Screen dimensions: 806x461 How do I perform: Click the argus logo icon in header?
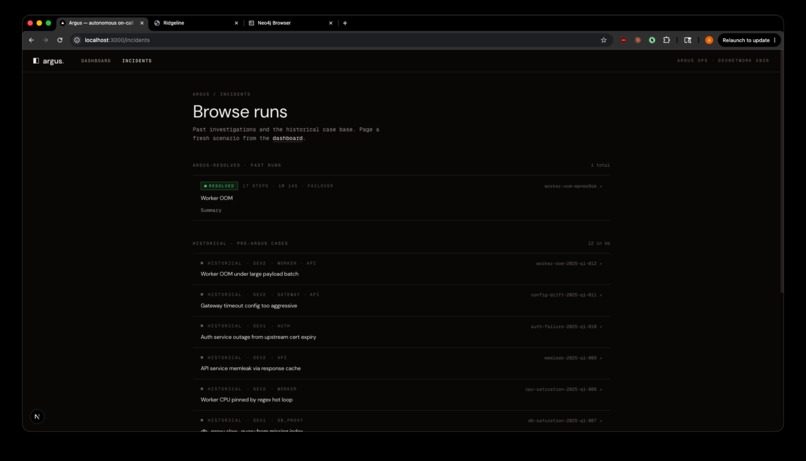coord(36,61)
